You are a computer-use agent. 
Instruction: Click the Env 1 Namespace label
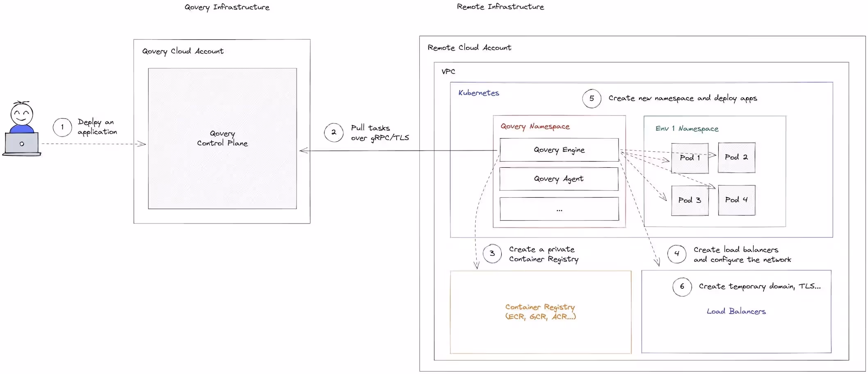(687, 129)
